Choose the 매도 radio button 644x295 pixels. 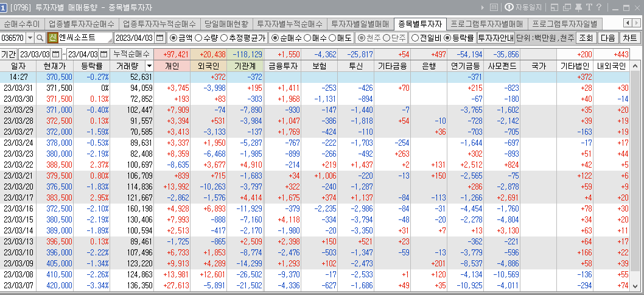point(332,38)
